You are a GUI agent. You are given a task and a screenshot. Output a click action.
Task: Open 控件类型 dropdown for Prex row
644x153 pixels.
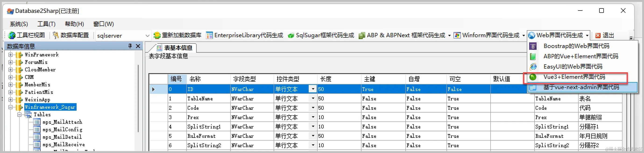[313, 117]
